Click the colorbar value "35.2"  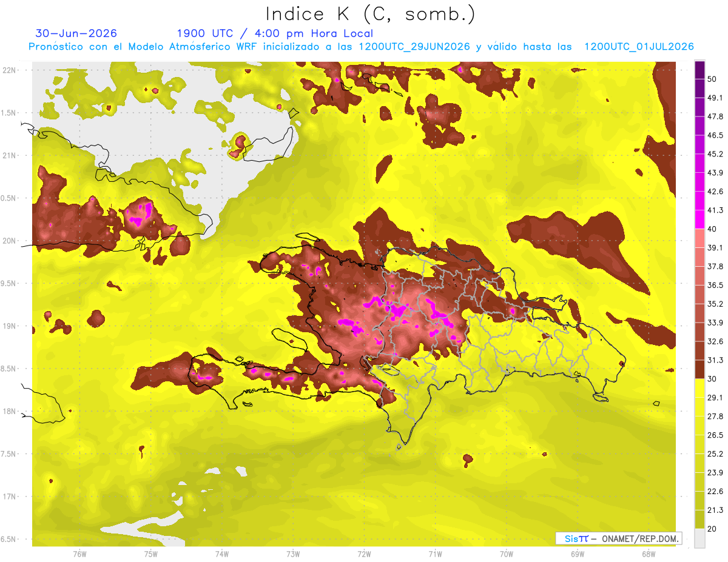pyautogui.click(x=715, y=304)
